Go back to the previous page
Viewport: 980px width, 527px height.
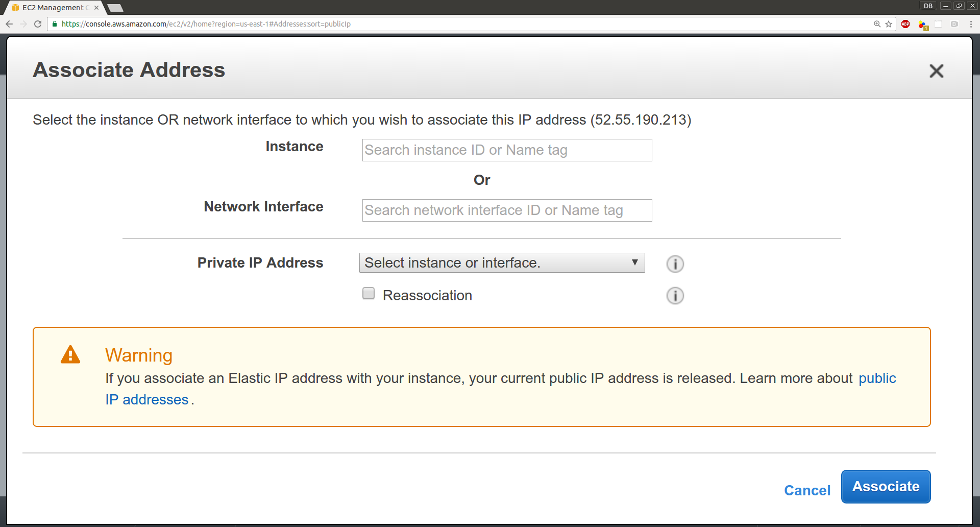(x=9, y=24)
